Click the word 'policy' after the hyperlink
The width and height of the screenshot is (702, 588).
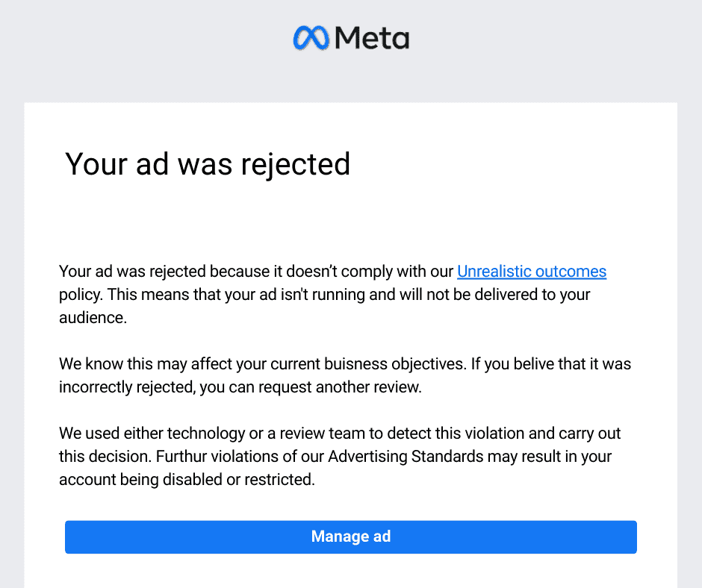(x=77, y=294)
